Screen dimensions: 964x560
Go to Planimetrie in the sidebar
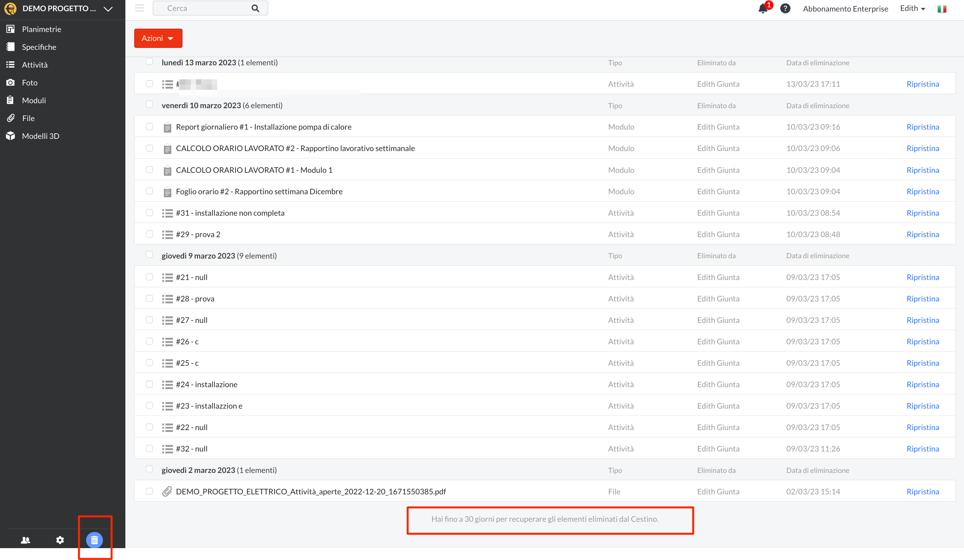click(41, 29)
